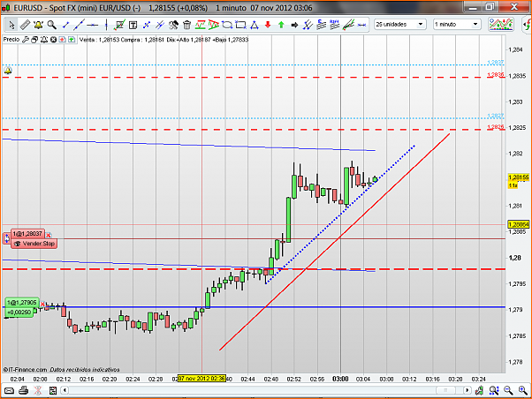The image size is (532, 399).
Task: Click the red 1,2835 line label
Action: click(x=496, y=75)
